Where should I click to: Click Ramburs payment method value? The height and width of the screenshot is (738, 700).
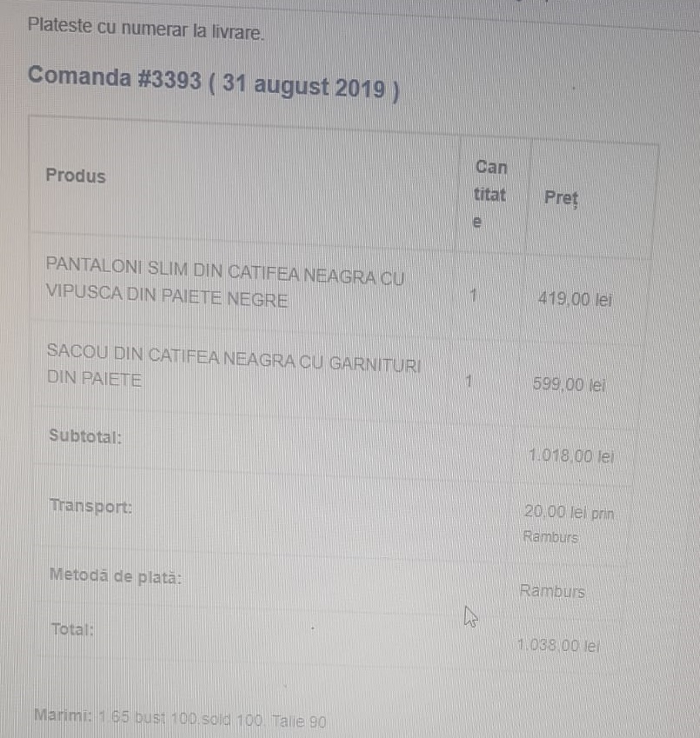pyautogui.click(x=552, y=591)
